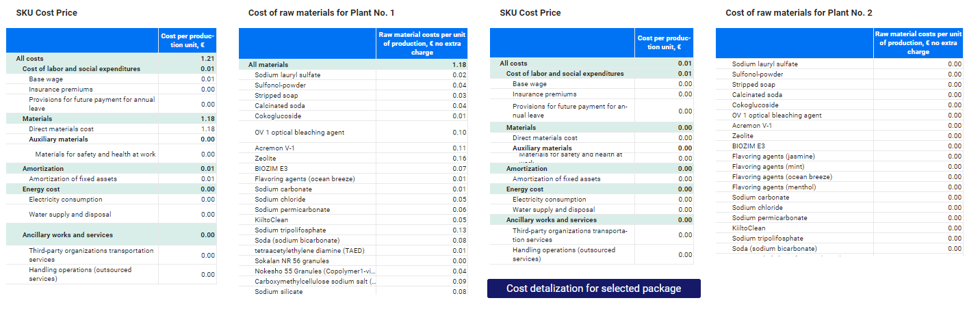Screen dimensions: 980x309
Task: Select the Carboxymethylcellulose sodium salt row
Action: pos(353,281)
